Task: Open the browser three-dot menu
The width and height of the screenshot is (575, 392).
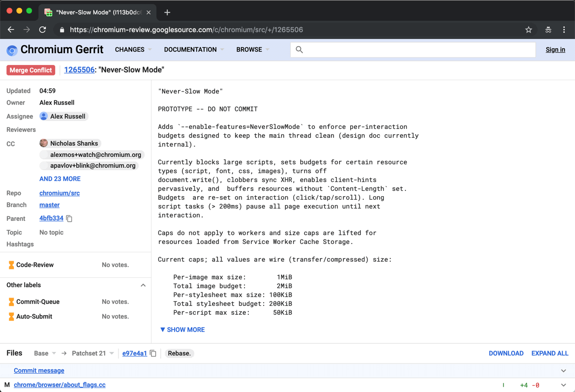Action: click(x=564, y=30)
